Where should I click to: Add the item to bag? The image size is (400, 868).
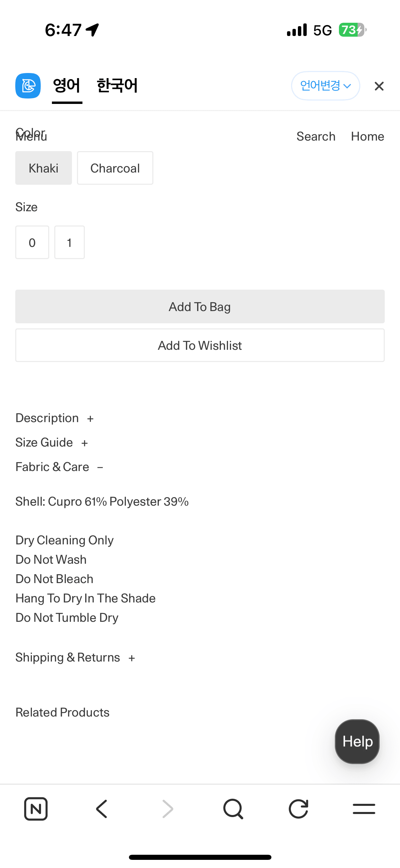click(200, 307)
